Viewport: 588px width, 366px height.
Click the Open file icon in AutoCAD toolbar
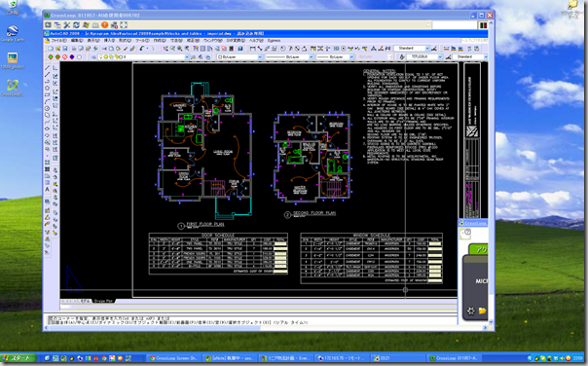click(58, 49)
